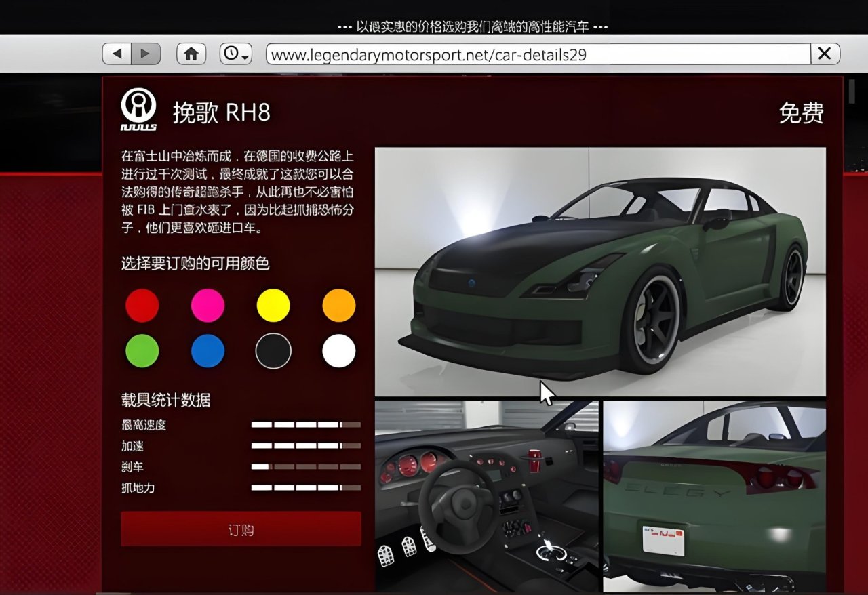
Task: Click the 刹车 stat label
Action: 133,467
